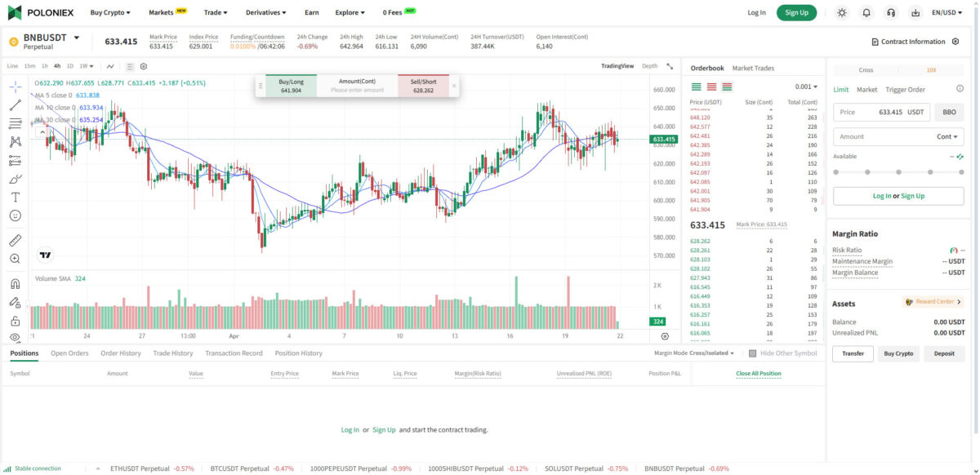Open the Trade dropdown menu
Viewport: 980px width, 475px height.
click(216, 13)
